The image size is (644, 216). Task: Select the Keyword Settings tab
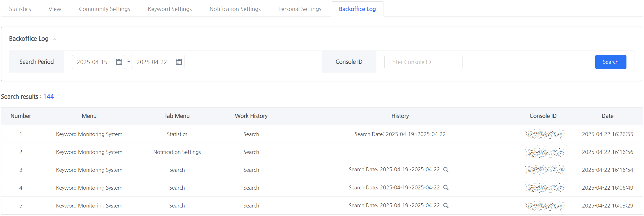[x=170, y=9]
